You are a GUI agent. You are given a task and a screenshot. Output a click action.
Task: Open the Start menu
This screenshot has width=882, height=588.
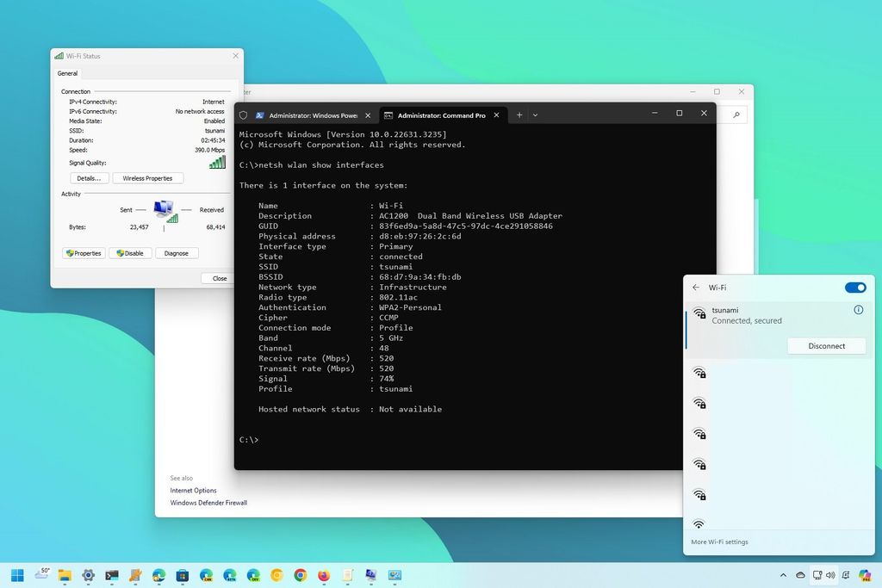[18, 574]
